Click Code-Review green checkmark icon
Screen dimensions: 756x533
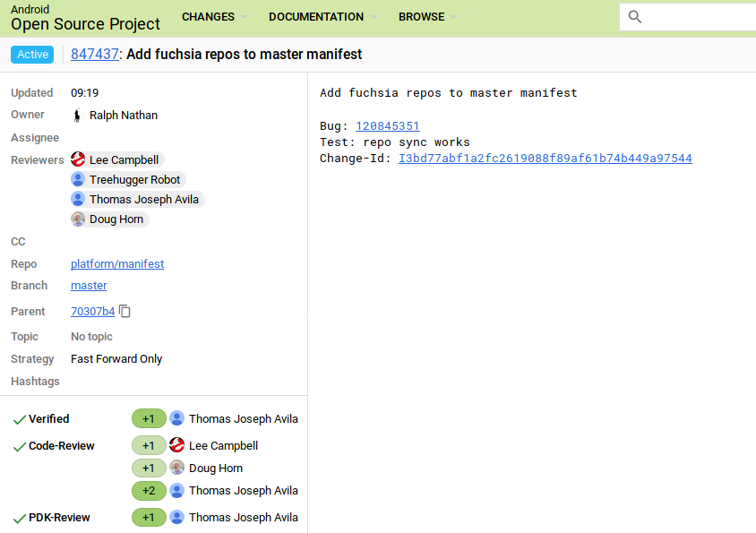click(20, 447)
